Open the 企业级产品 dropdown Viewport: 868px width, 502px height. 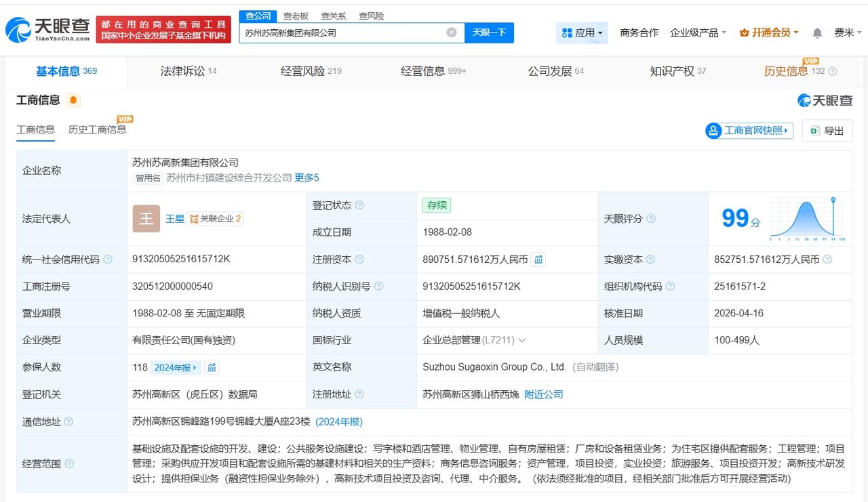pyautogui.click(x=698, y=33)
